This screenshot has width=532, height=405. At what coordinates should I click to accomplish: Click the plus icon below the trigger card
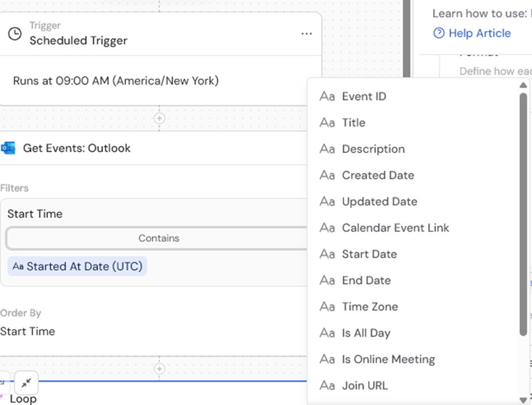coord(159,118)
